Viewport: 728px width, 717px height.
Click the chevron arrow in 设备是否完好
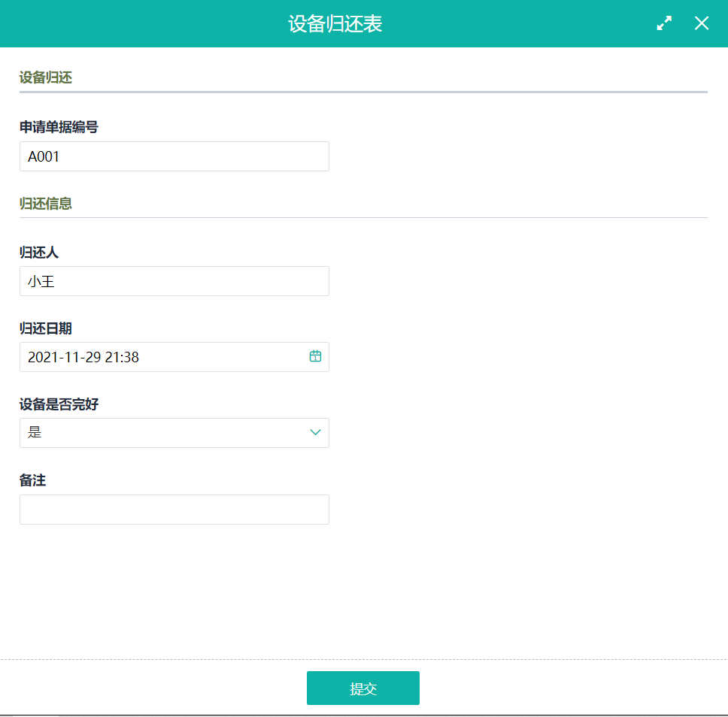point(315,432)
